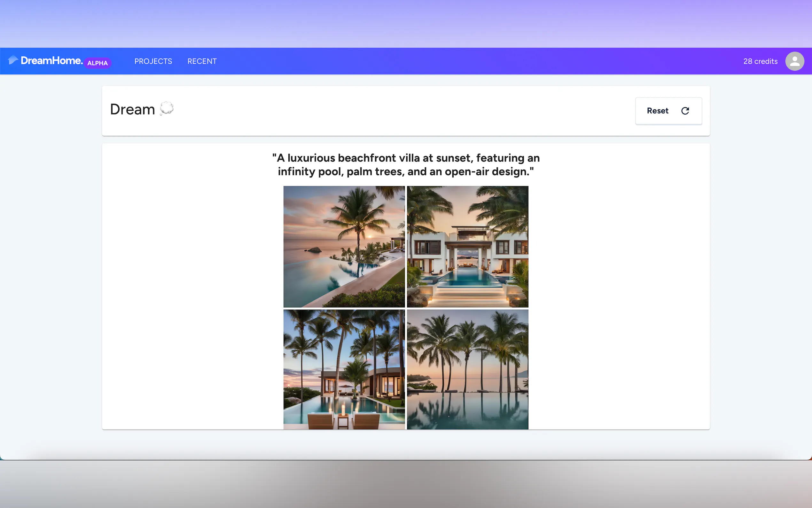Click the circular refresh arrow icon
The height and width of the screenshot is (508, 812).
point(685,111)
